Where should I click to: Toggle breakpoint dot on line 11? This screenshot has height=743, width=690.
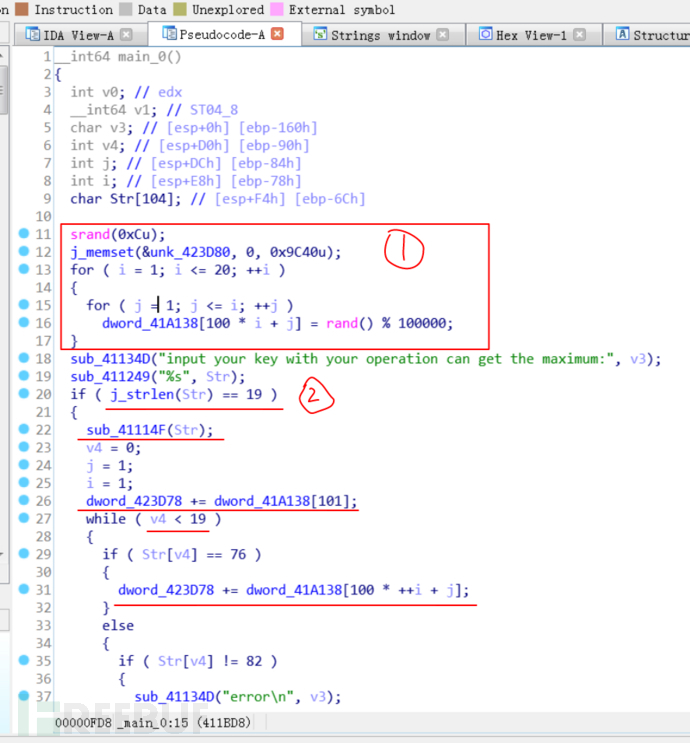click(x=24, y=234)
